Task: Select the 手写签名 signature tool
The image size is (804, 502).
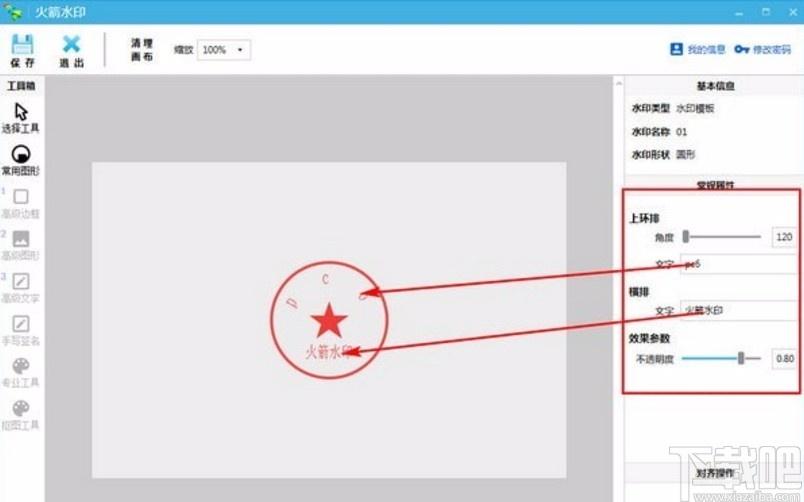Action: click(x=21, y=324)
